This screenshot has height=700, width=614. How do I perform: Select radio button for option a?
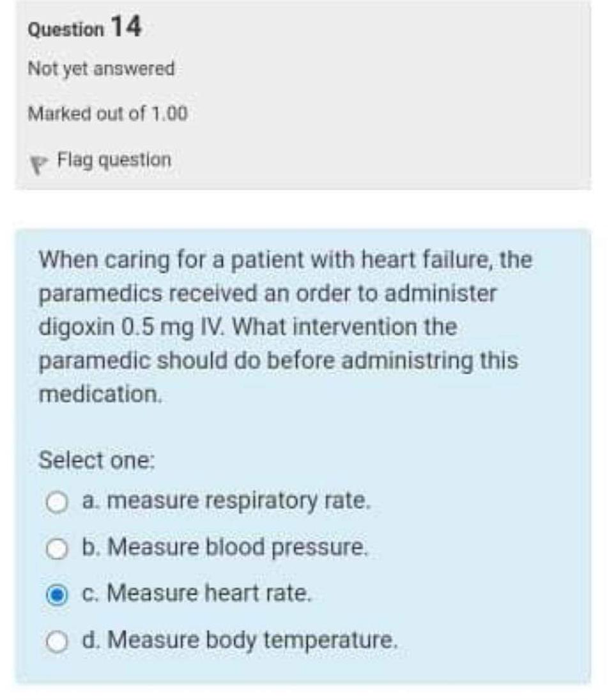pyautogui.click(x=58, y=501)
